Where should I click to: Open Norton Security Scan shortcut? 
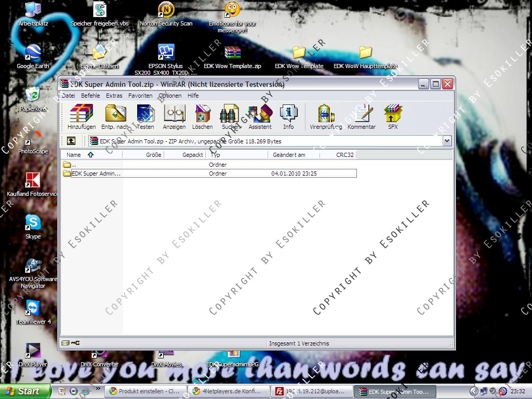click(x=166, y=14)
